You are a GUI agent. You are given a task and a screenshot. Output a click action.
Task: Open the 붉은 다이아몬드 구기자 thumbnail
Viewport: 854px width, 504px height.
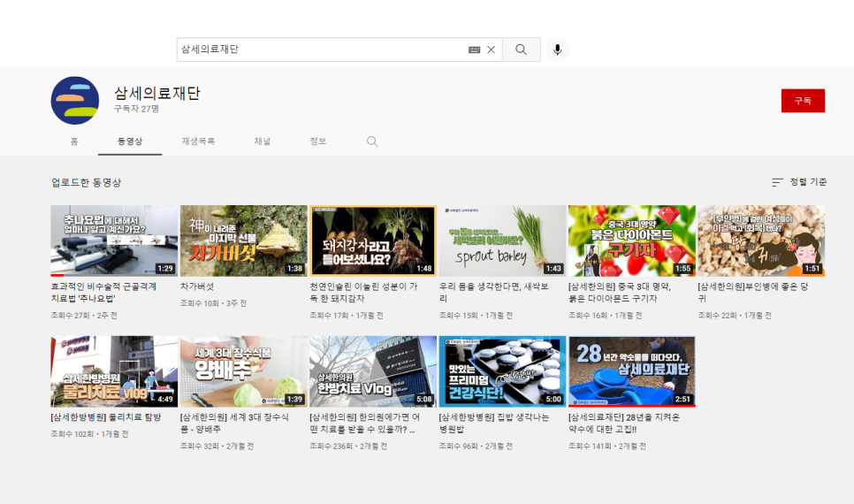[632, 241]
